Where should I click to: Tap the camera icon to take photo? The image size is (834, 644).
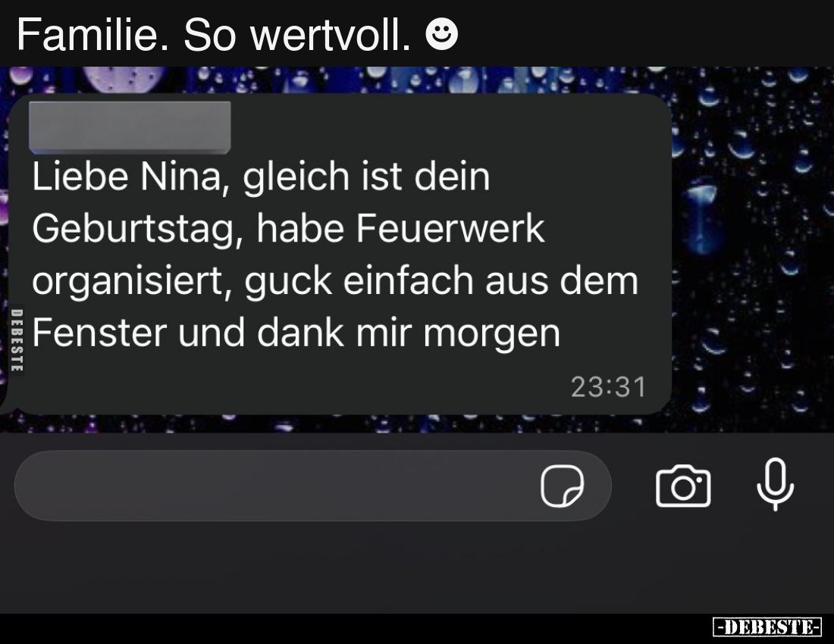(x=683, y=486)
